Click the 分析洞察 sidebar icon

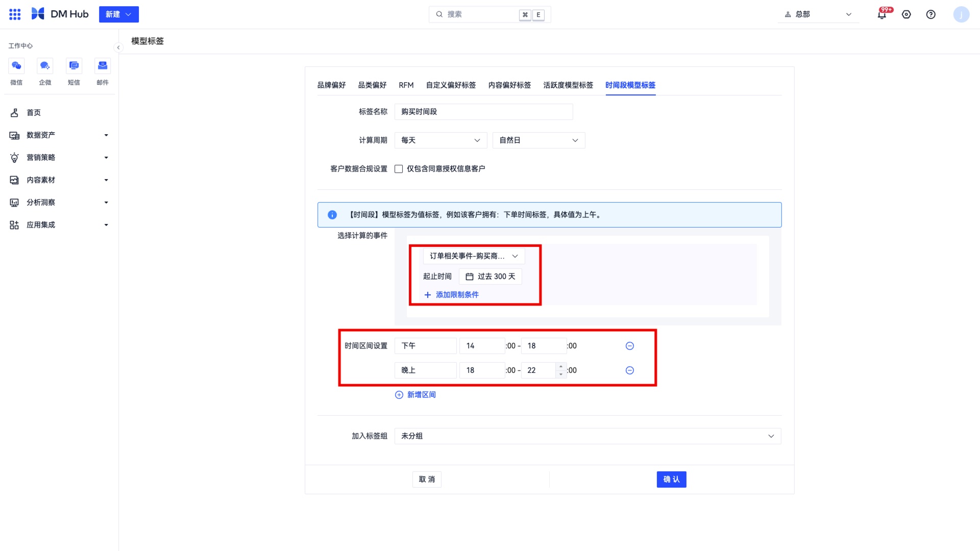click(14, 203)
